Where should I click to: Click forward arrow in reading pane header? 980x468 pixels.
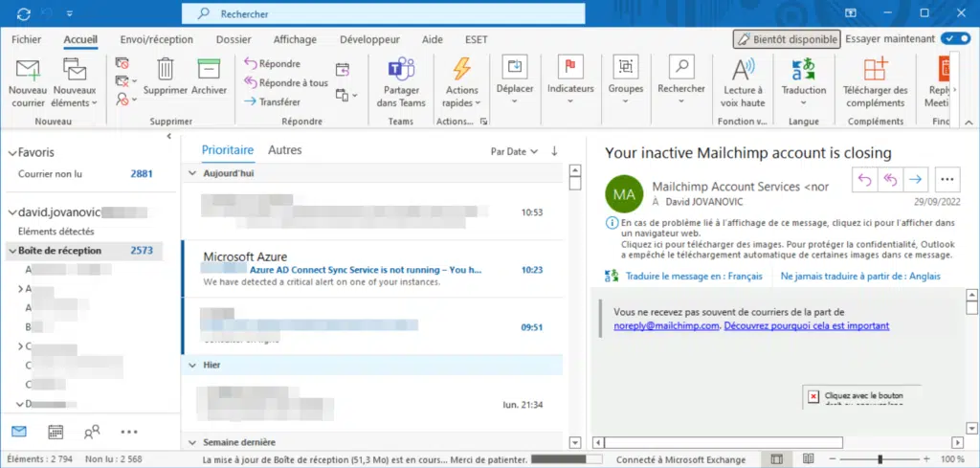pyautogui.click(x=916, y=179)
